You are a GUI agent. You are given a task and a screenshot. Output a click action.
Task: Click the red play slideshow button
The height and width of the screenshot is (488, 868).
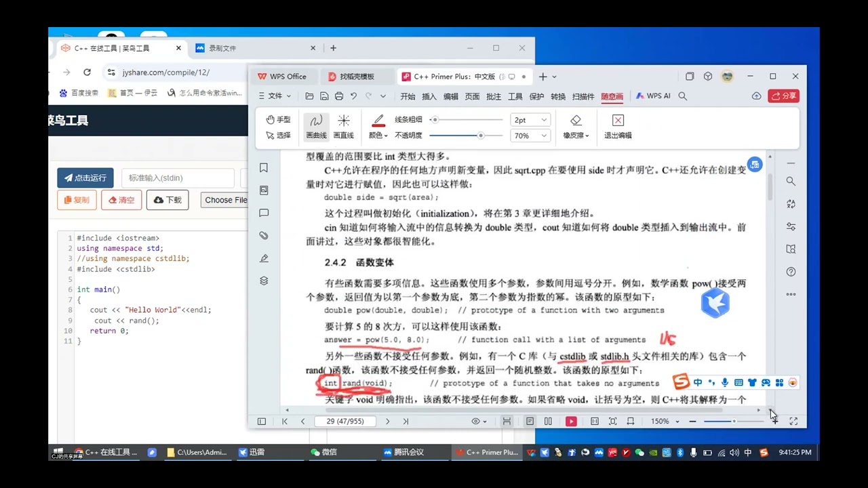coord(571,422)
